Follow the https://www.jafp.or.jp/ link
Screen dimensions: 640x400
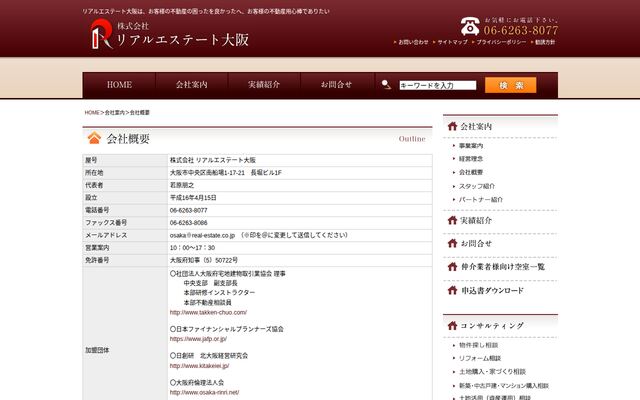click(198, 339)
